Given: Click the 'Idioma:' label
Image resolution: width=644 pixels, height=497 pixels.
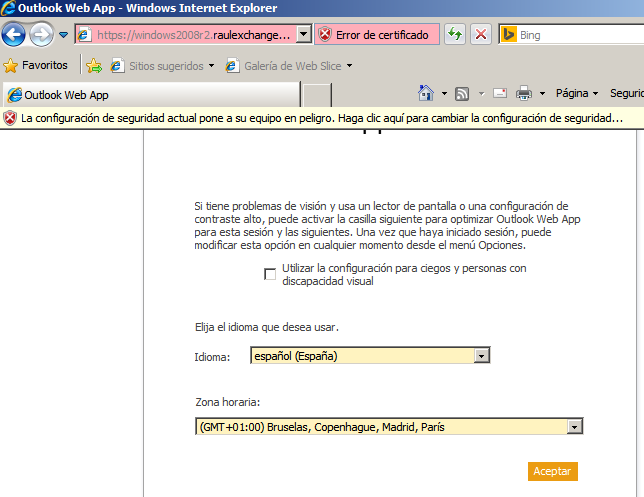Looking at the screenshot, I should click(x=212, y=357).
